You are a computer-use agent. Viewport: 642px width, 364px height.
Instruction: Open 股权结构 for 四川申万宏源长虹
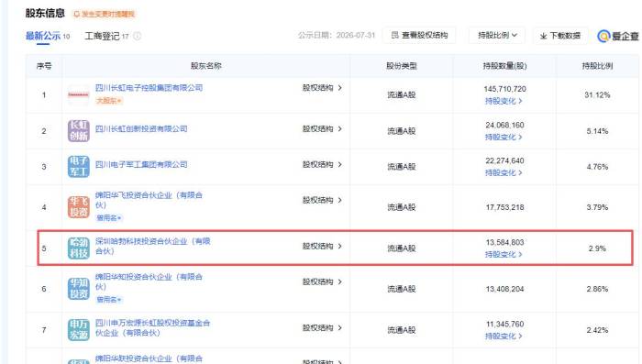[x=322, y=327]
